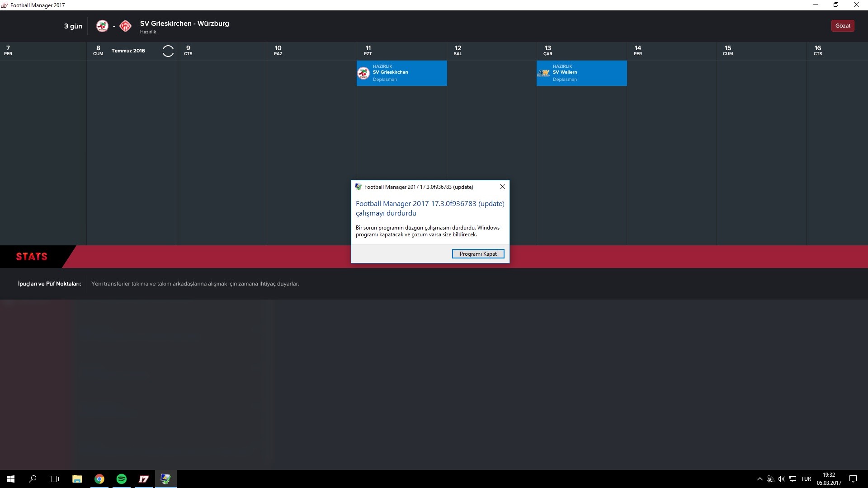
Task: Click the crash reporter icon in taskbar
Action: pyautogui.click(x=166, y=479)
